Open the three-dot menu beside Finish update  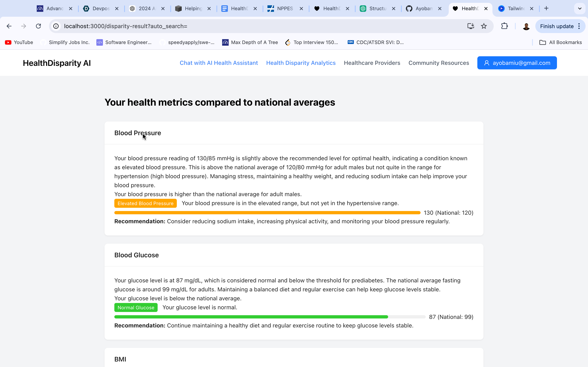click(x=579, y=26)
